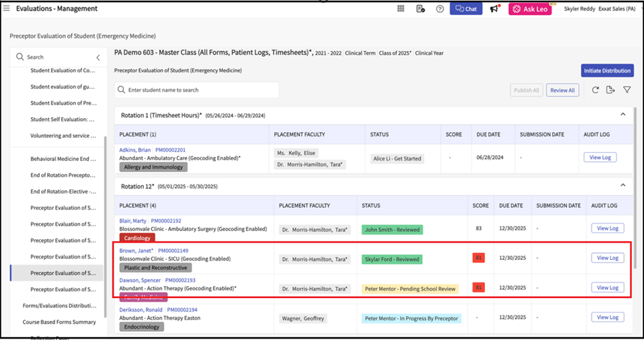Click the student name search field
The image size is (644, 340).
[x=197, y=90]
